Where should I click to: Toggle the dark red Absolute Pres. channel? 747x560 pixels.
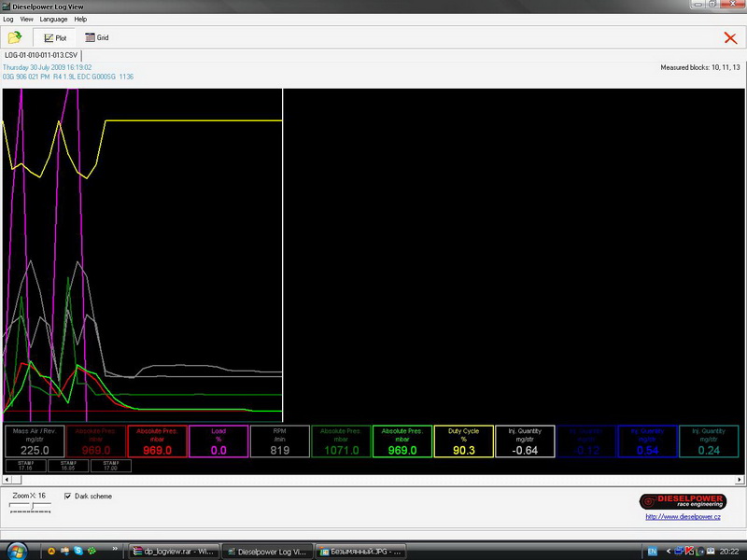click(96, 441)
